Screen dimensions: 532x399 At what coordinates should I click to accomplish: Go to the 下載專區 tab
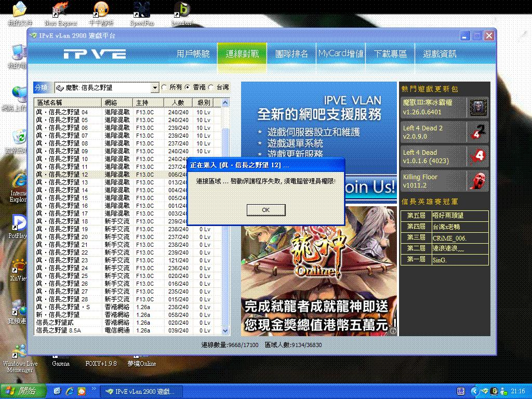(x=390, y=54)
